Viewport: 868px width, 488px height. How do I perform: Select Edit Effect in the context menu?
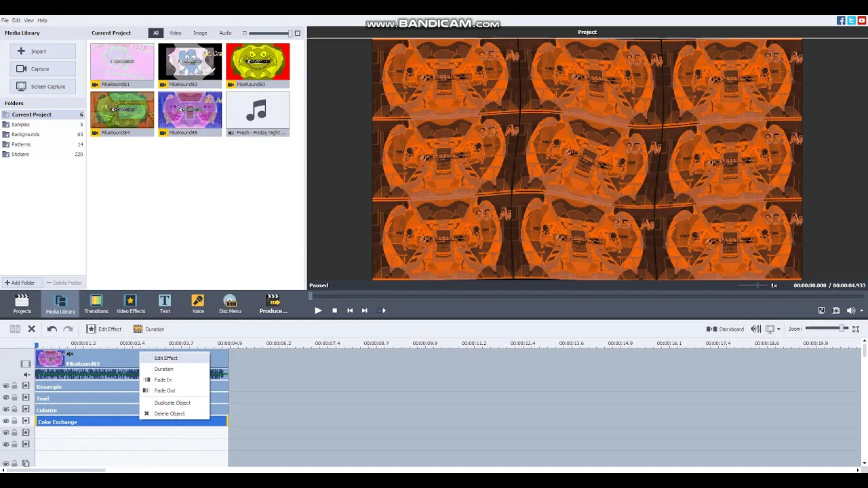point(175,358)
